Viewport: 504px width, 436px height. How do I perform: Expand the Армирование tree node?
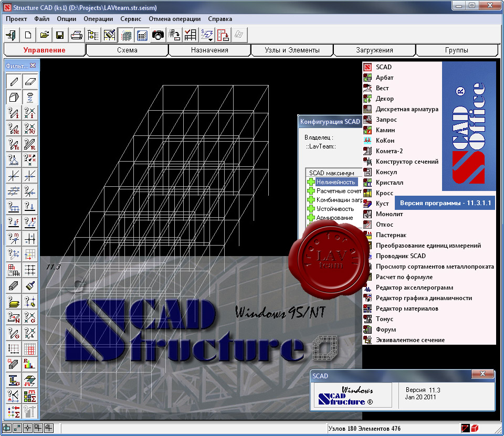point(310,218)
